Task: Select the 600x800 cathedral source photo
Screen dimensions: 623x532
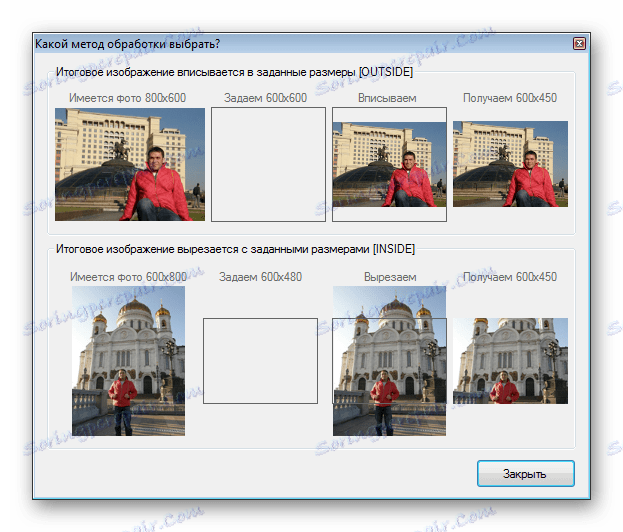Action: coord(128,361)
